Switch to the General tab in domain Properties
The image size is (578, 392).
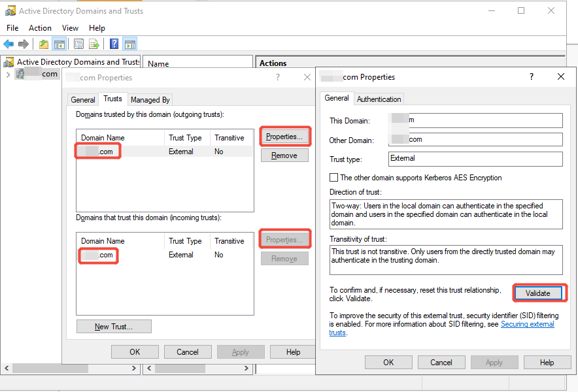(83, 100)
